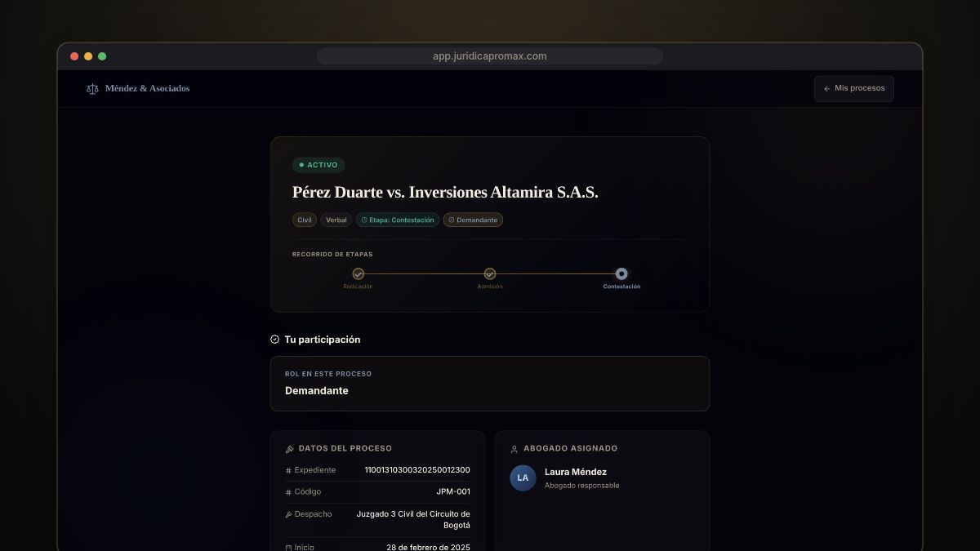The height and width of the screenshot is (551, 980).
Task: Go back to Mis procesos
Action: pyautogui.click(x=854, y=89)
